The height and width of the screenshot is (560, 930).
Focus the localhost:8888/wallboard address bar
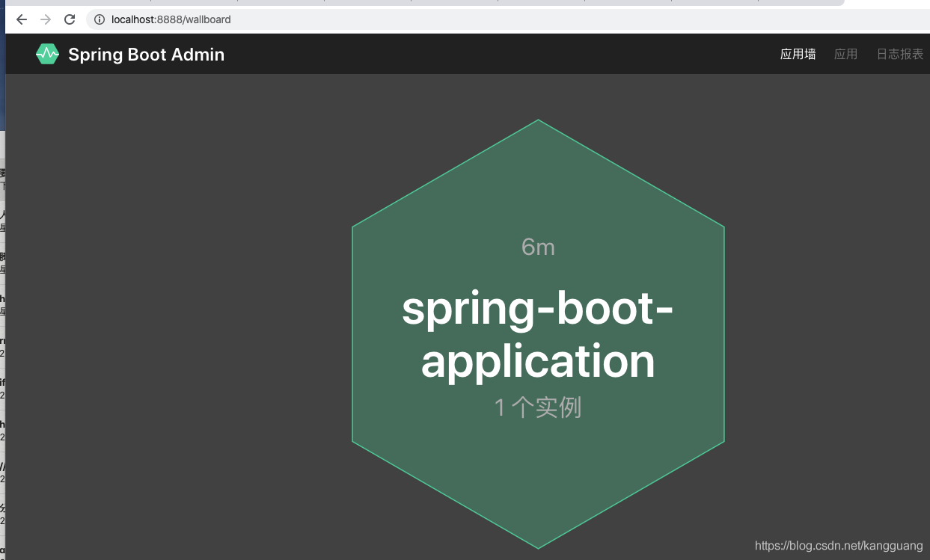coord(508,19)
